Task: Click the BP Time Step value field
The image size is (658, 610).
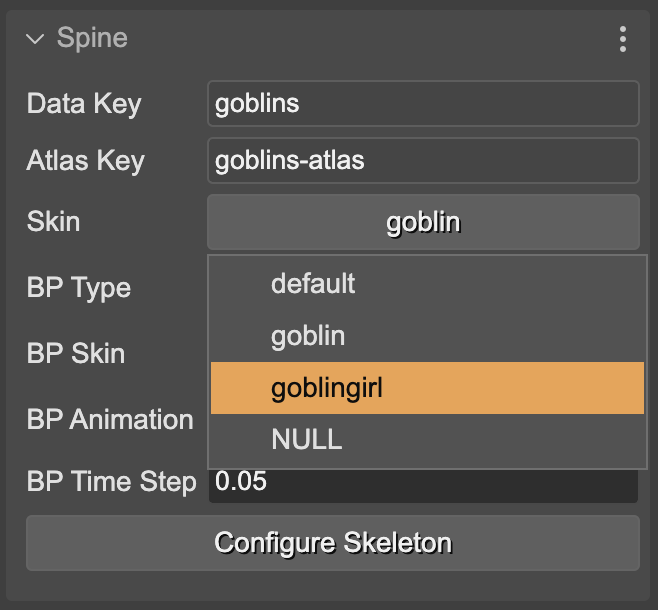Action: coord(422,482)
